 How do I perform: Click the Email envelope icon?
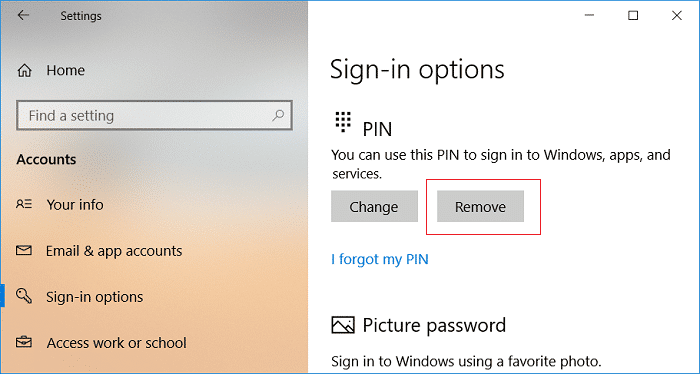[x=24, y=250]
